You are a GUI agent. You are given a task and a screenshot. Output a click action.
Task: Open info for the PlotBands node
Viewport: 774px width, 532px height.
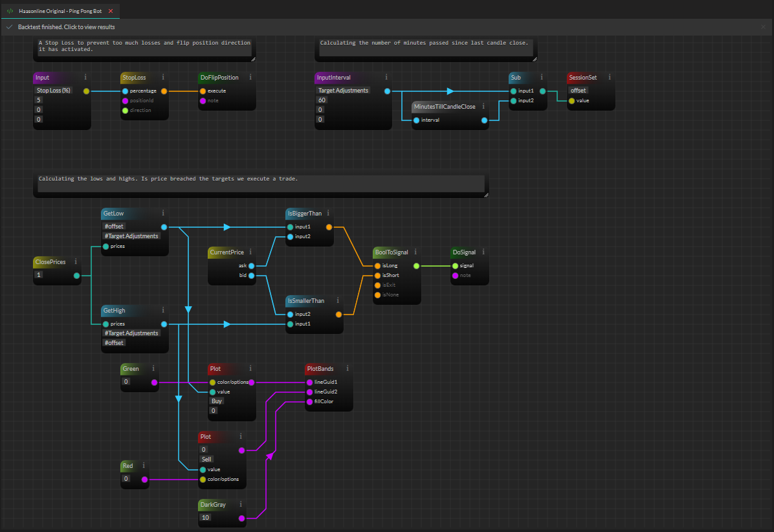pos(348,368)
